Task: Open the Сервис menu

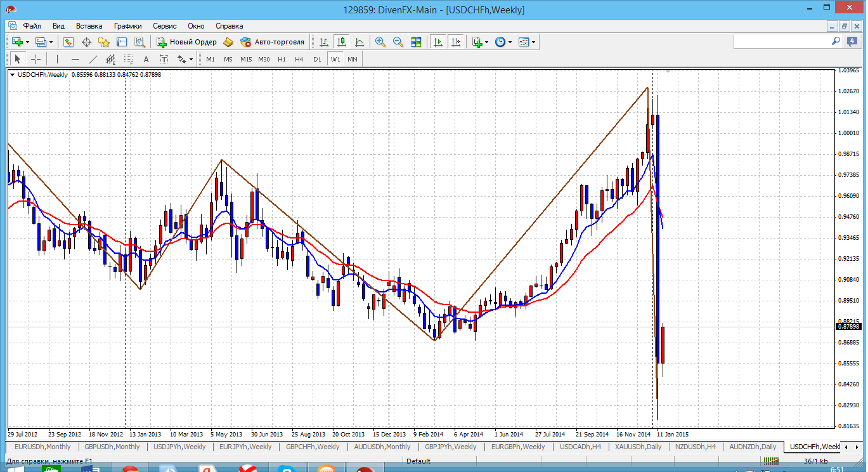Action: pyautogui.click(x=165, y=26)
